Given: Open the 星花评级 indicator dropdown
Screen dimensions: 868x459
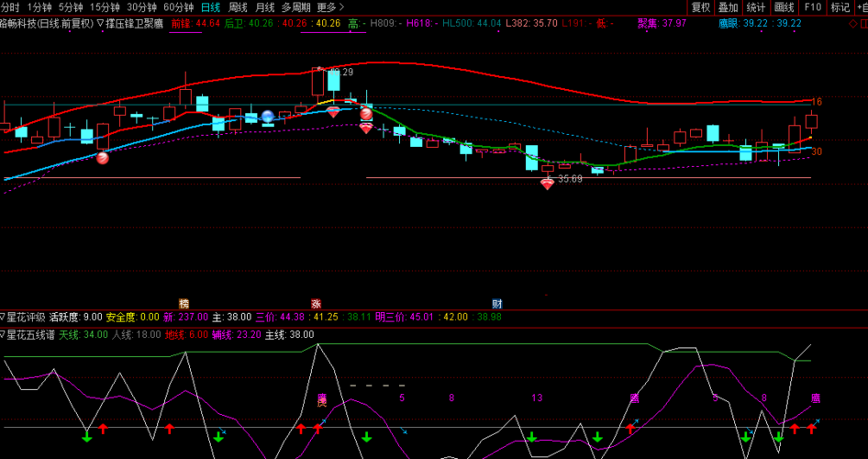Looking at the screenshot, I should click(2, 318).
